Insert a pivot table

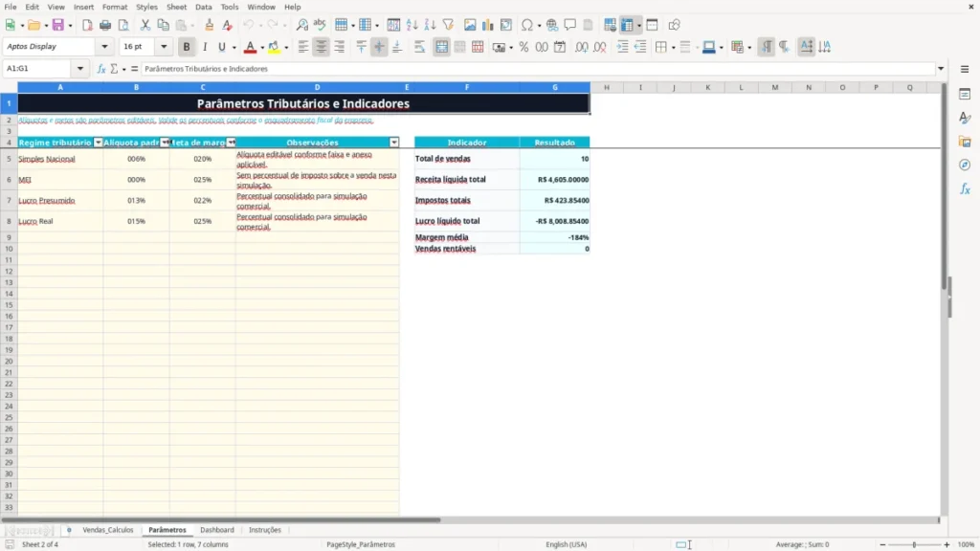[505, 25]
